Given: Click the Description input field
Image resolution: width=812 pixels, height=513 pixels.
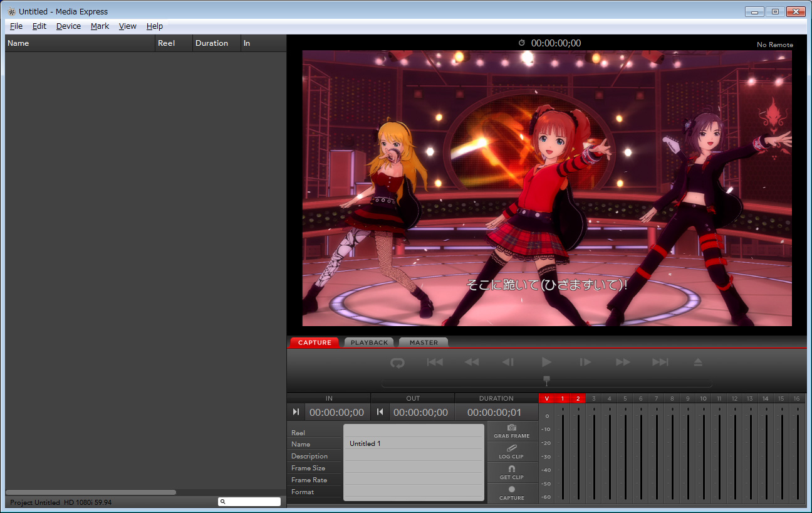Looking at the screenshot, I should click(414, 455).
